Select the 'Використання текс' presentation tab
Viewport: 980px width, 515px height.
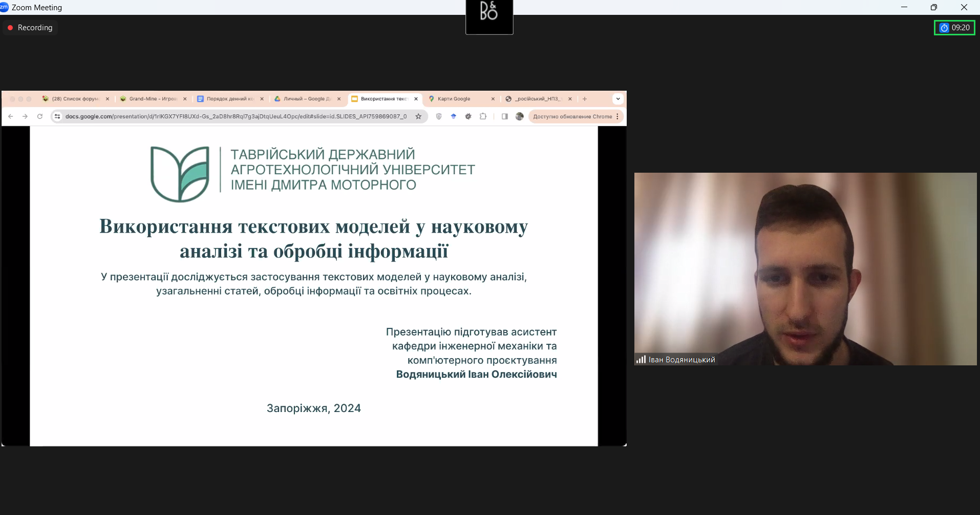pos(384,99)
